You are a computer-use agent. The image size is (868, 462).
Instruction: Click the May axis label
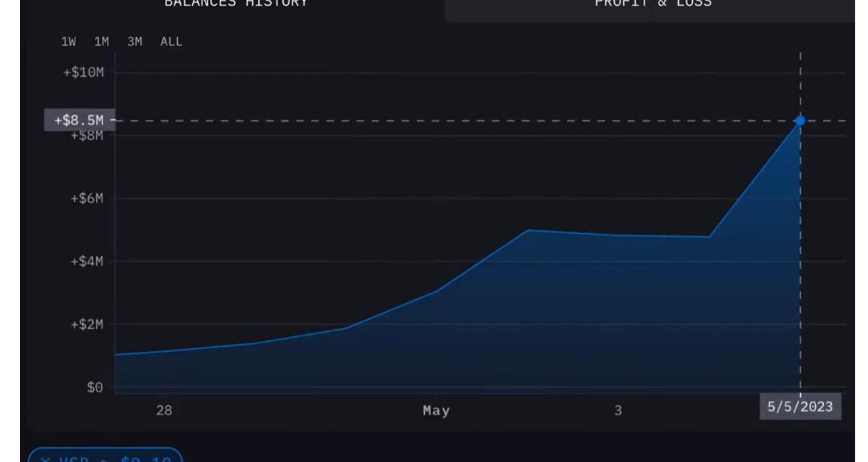click(x=436, y=411)
